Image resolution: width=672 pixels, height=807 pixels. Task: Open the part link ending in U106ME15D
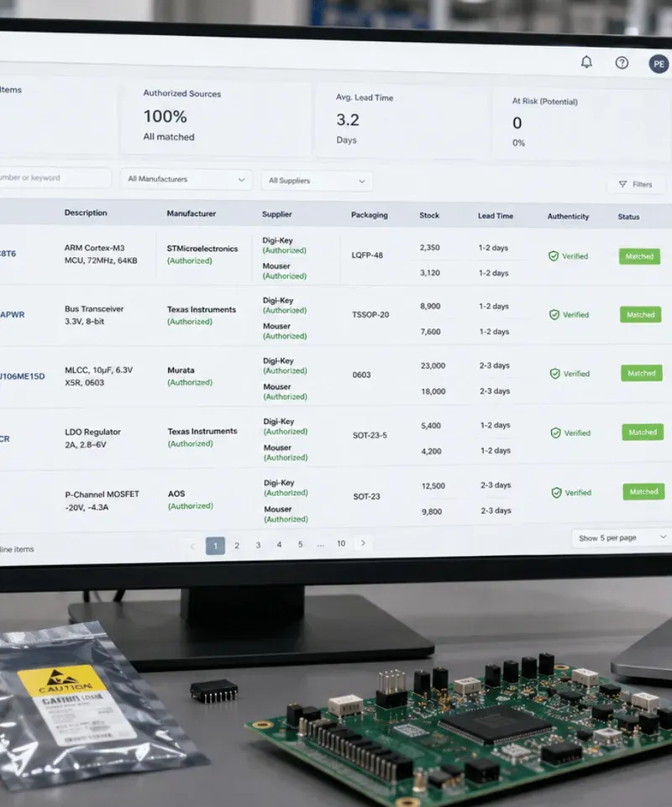(22, 376)
